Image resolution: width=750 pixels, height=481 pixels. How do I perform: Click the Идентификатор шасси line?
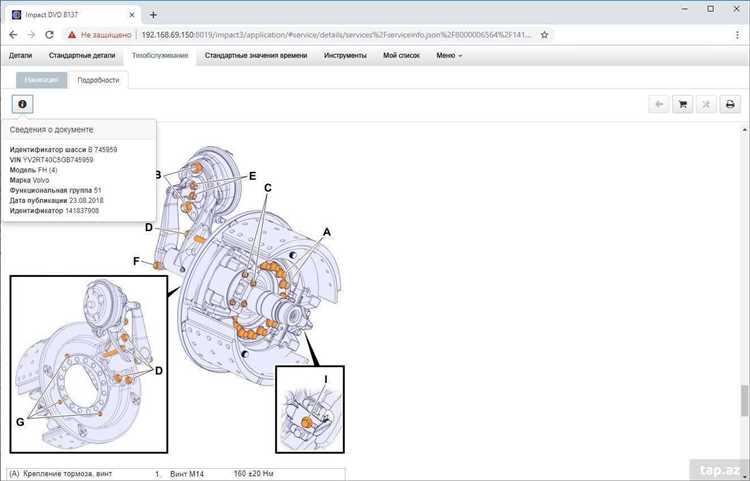click(x=63, y=150)
